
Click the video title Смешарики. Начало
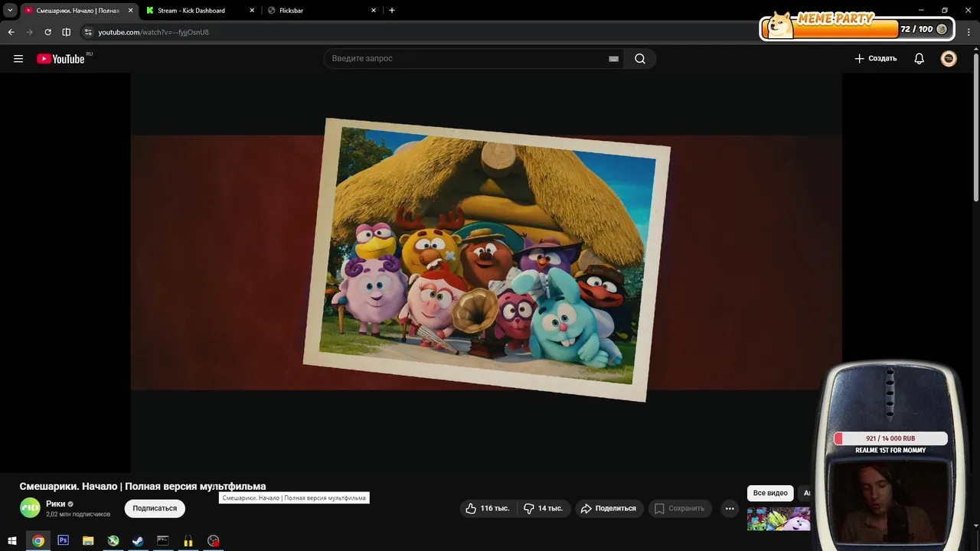(142, 486)
